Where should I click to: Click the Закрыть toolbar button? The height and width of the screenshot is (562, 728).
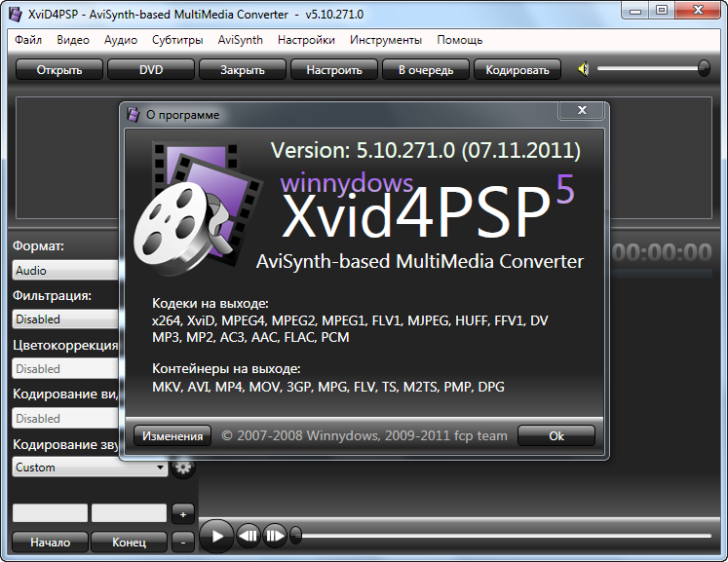(243, 69)
